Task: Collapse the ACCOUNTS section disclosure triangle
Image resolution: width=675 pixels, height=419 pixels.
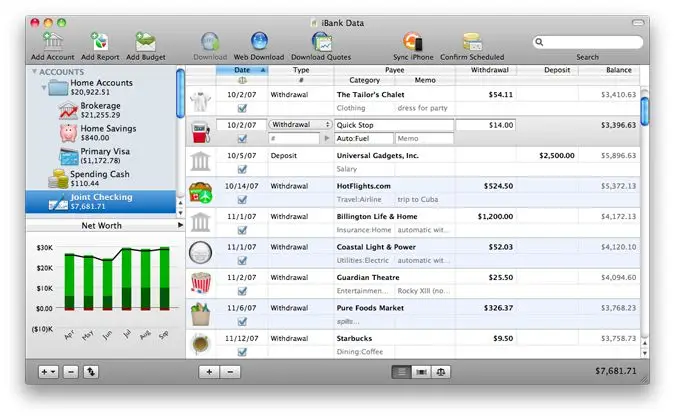Action: (34, 71)
